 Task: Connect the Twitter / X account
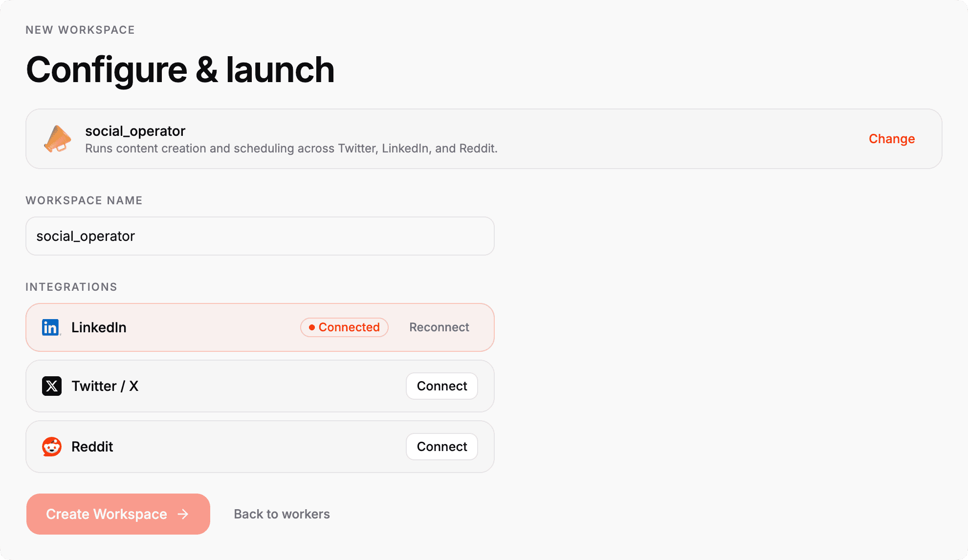(x=441, y=386)
